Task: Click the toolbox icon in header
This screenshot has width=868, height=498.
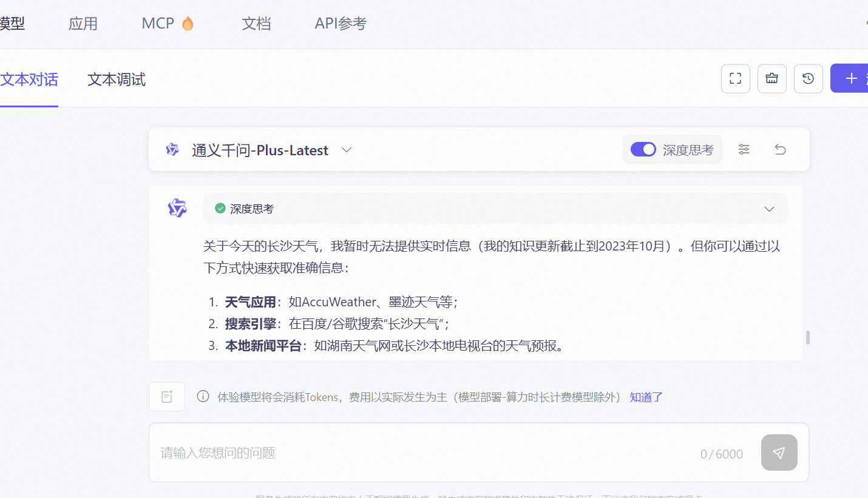Action: coord(771,79)
